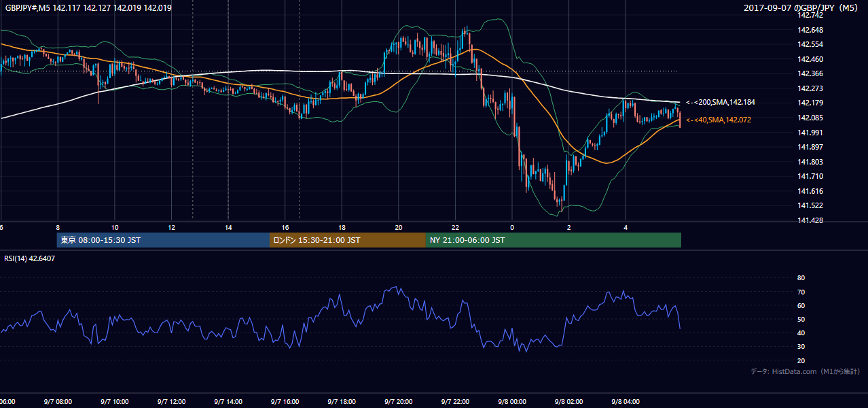This screenshot has height=408, width=868.
Task: Click the NY 21:00-06:00 JST session bar
Action: 554,240
